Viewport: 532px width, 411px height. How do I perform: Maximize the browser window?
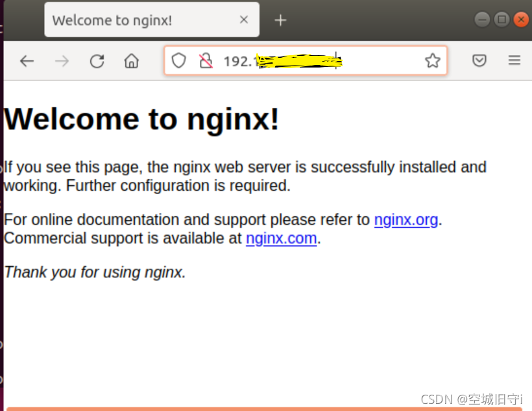tap(502, 19)
